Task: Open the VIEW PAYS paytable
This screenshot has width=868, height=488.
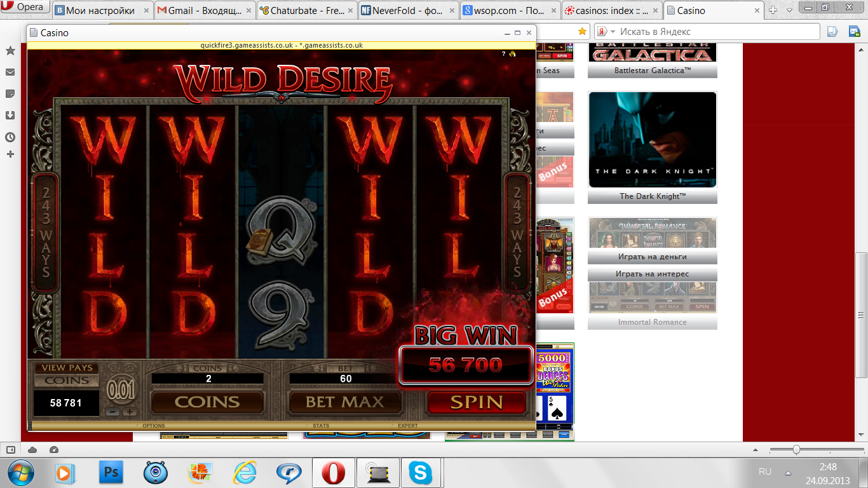Action: (x=67, y=368)
